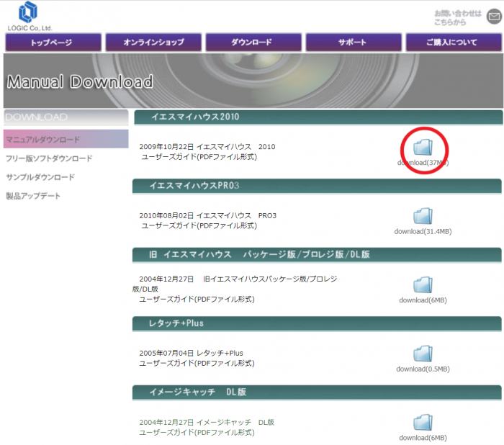Open the お問い合わせはこちらから contact link
The width and height of the screenshot is (504, 445).
pos(458,18)
